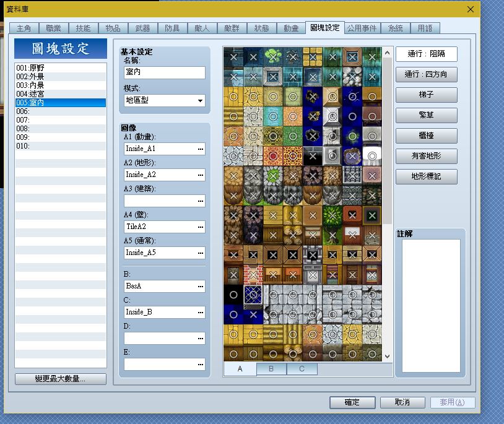The width and height of the screenshot is (504, 424).
Task: Browse for the A1 (動畫) image
Action: point(201,149)
